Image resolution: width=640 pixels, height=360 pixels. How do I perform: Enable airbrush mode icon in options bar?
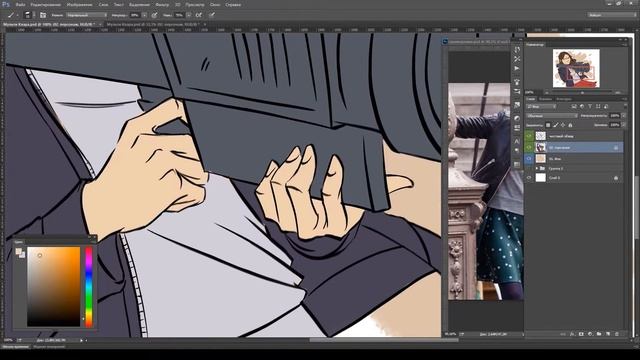click(x=199, y=15)
